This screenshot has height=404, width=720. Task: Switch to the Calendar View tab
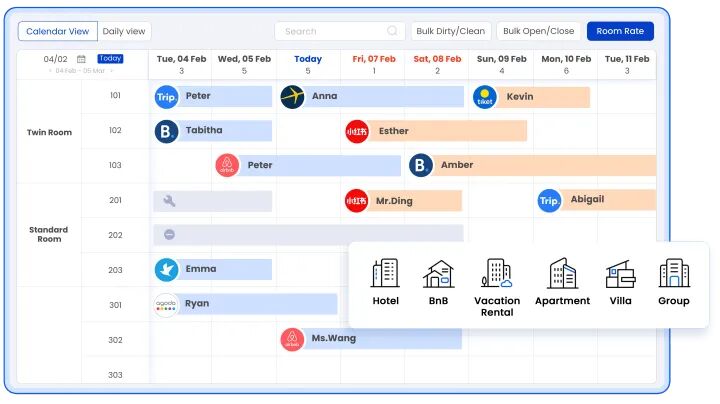pos(58,32)
